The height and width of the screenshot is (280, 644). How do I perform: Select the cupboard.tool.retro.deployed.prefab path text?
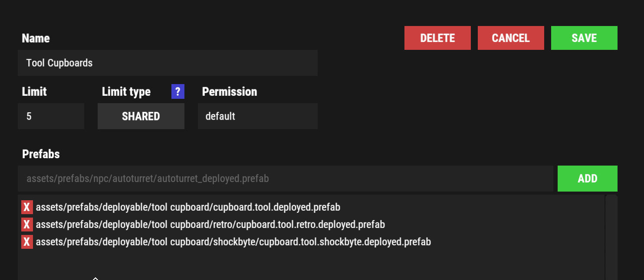[x=210, y=225]
